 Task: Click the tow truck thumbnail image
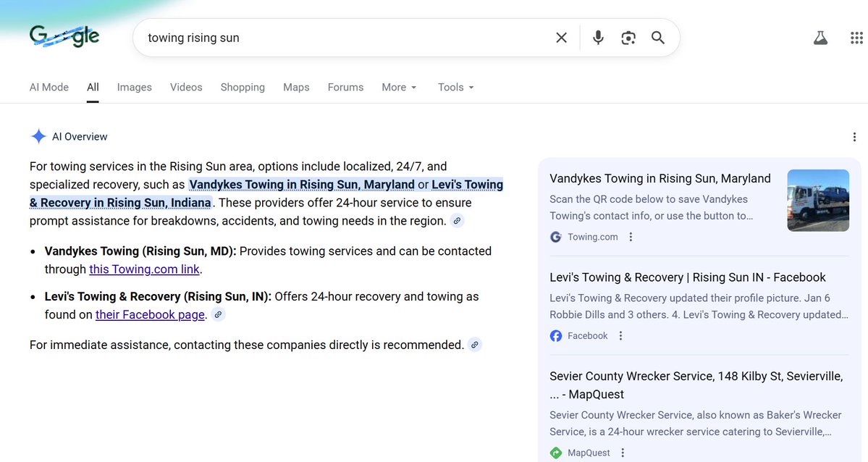click(818, 200)
